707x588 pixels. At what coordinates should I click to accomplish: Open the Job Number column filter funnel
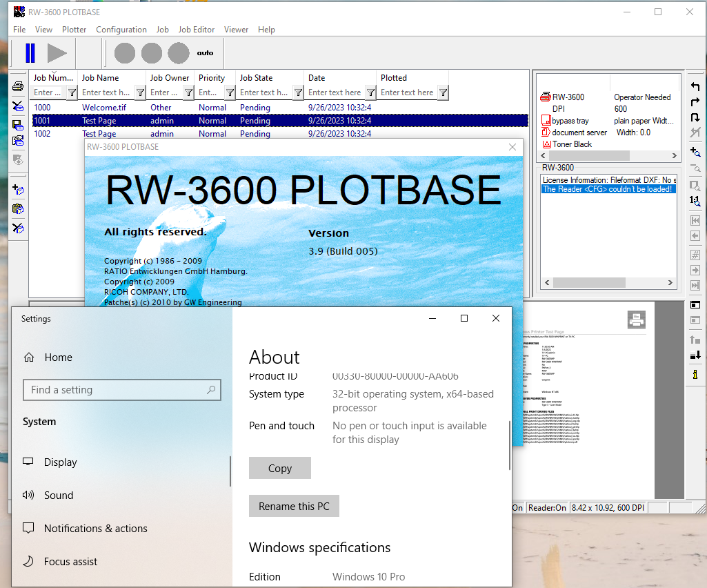point(72,92)
